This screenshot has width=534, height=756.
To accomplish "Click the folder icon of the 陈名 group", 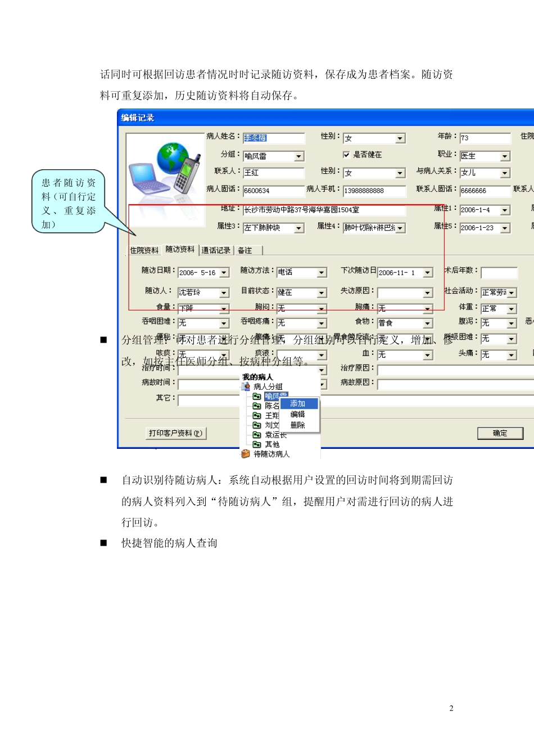I will pos(256,406).
